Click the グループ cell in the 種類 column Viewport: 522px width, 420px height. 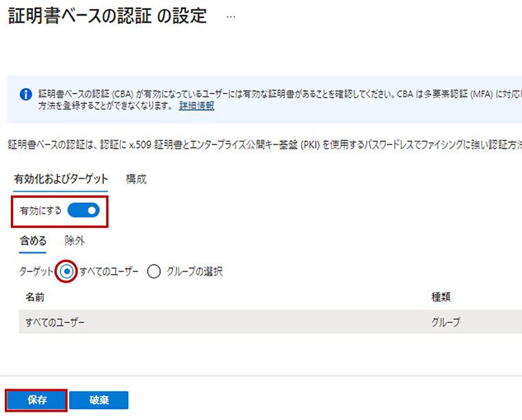click(x=446, y=321)
